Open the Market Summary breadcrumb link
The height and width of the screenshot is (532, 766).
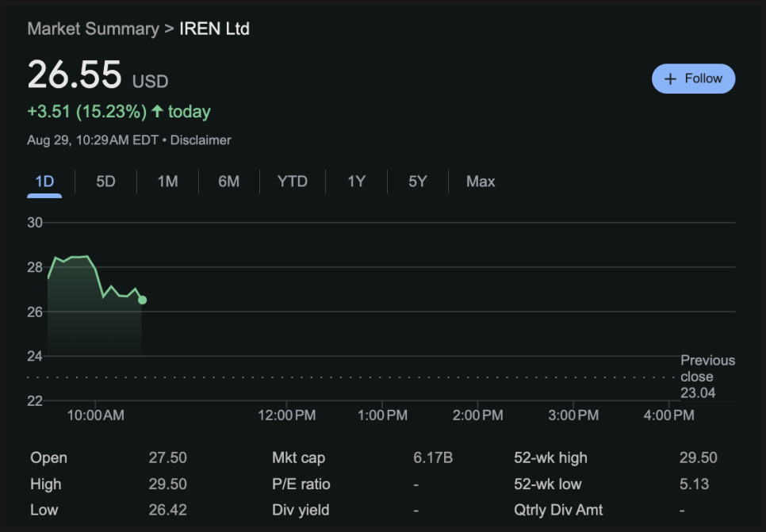pos(94,29)
